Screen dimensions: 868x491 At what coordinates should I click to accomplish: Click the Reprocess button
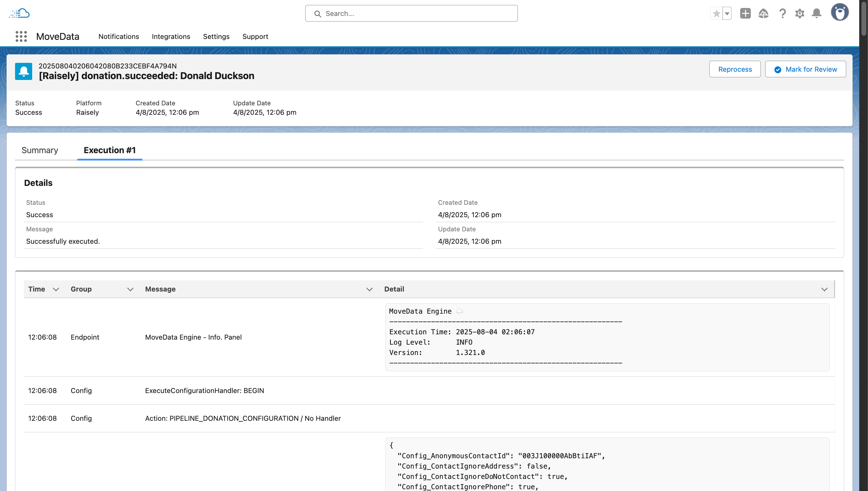click(x=735, y=69)
